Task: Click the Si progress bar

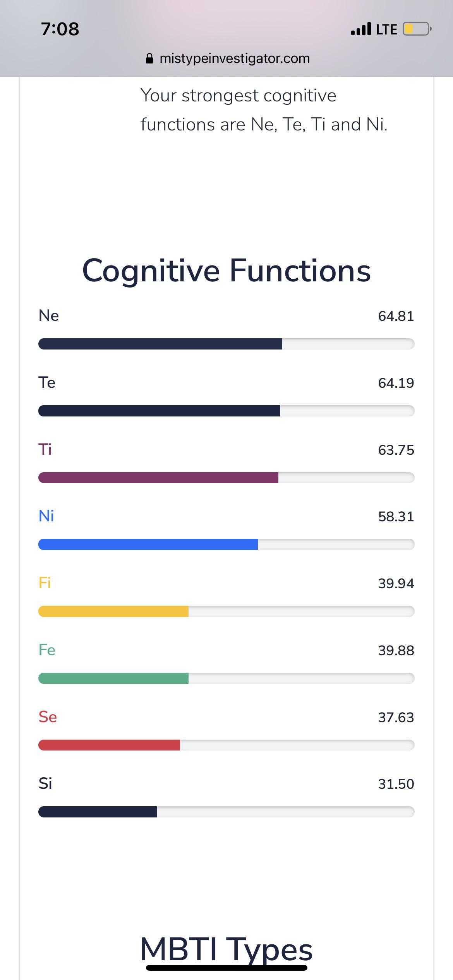Action: (x=226, y=812)
